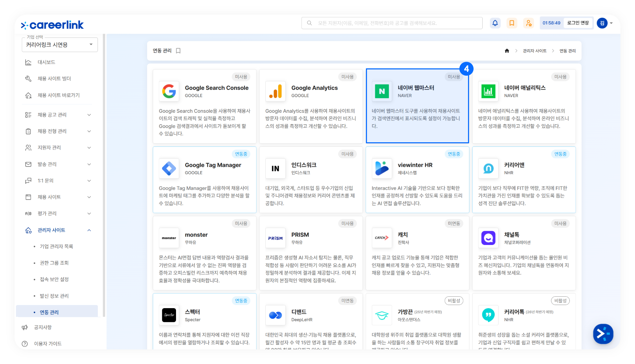The height and width of the screenshot is (364, 635).
Task: Expand the 채용 전형 관리 menu
Action: point(89,131)
